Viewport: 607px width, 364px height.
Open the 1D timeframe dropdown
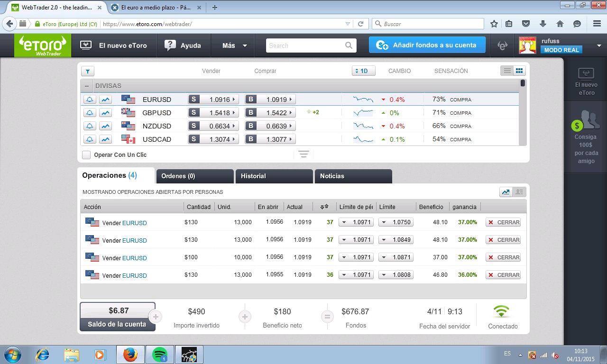(x=364, y=71)
